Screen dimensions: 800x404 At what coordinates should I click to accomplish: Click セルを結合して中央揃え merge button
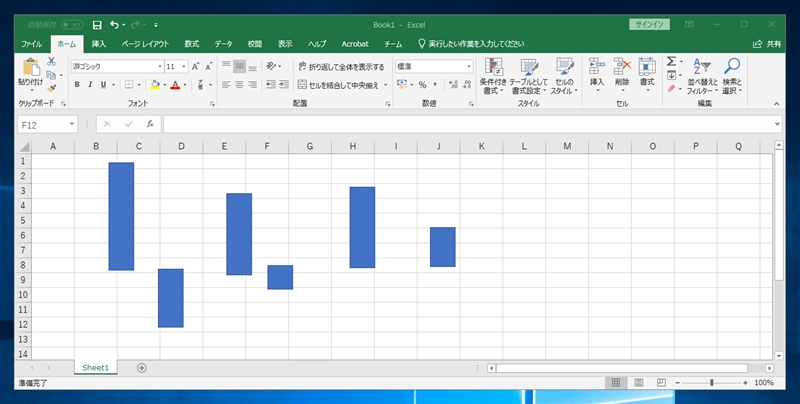pos(339,85)
